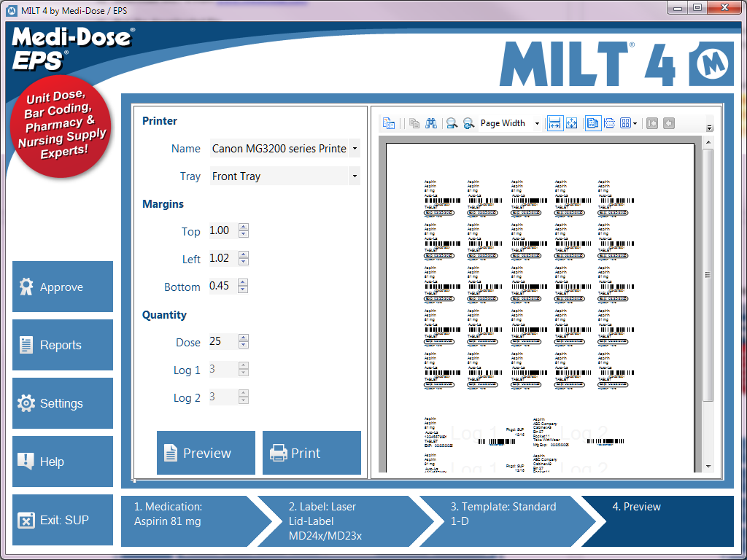Decrease the Left margin value
Image resolution: width=747 pixels, height=560 pixels.
click(244, 262)
